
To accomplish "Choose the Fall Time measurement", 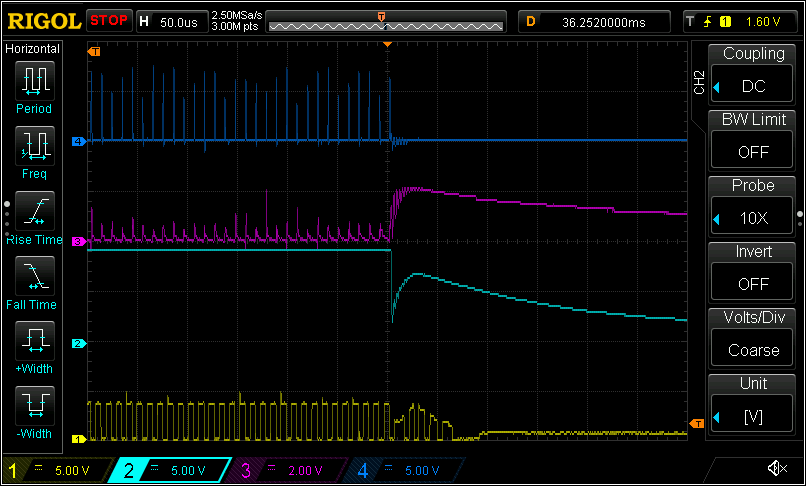I will (36, 275).
